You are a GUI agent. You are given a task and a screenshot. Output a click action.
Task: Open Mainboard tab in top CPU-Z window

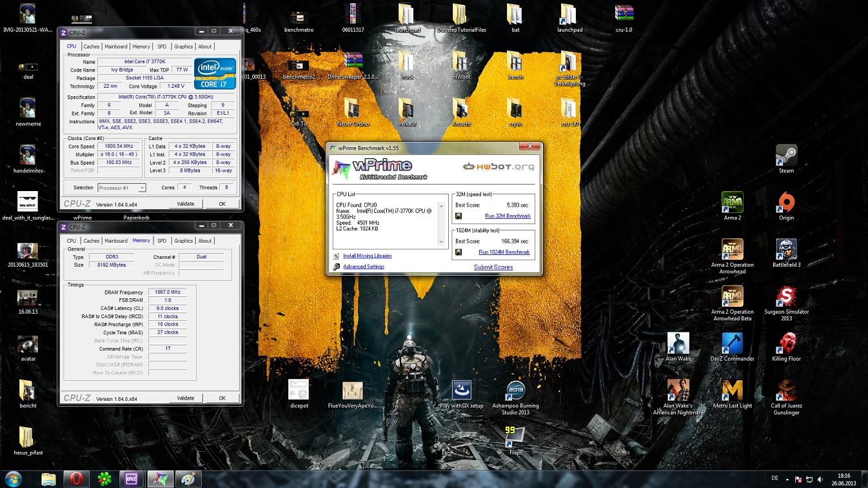tap(116, 46)
